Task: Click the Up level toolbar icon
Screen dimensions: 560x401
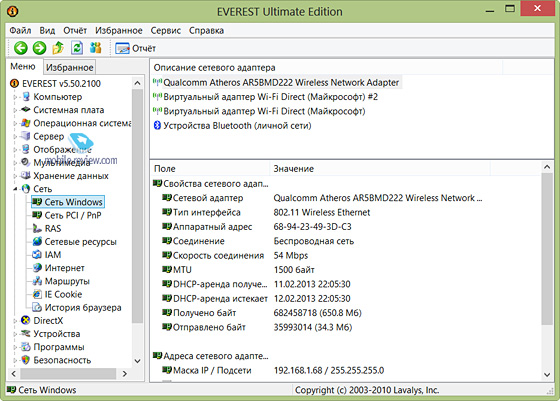Action: pyautogui.click(x=58, y=48)
